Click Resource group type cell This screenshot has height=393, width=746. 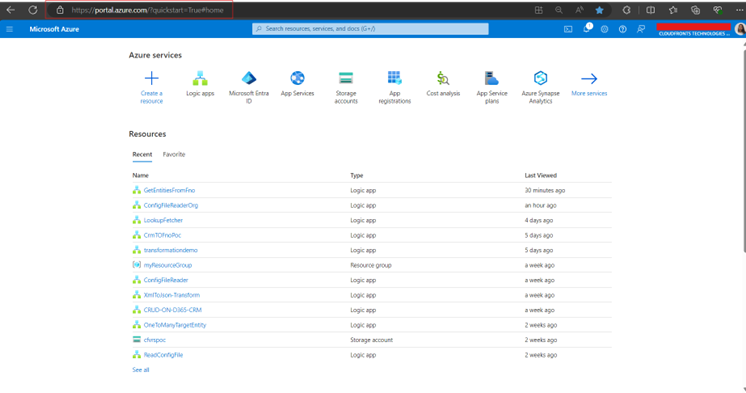(371, 265)
